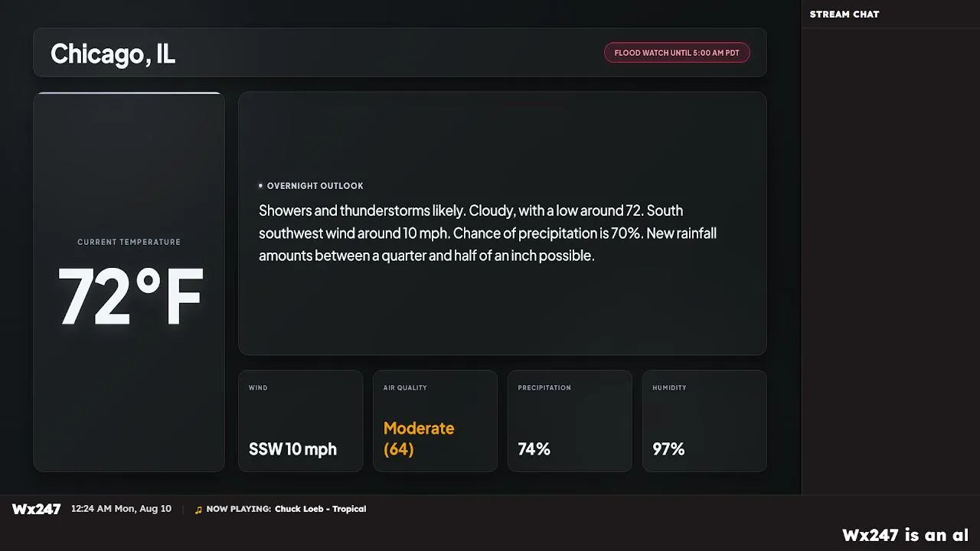The image size is (980, 551).
Task: Click the Now Playing label
Action: coord(238,509)
